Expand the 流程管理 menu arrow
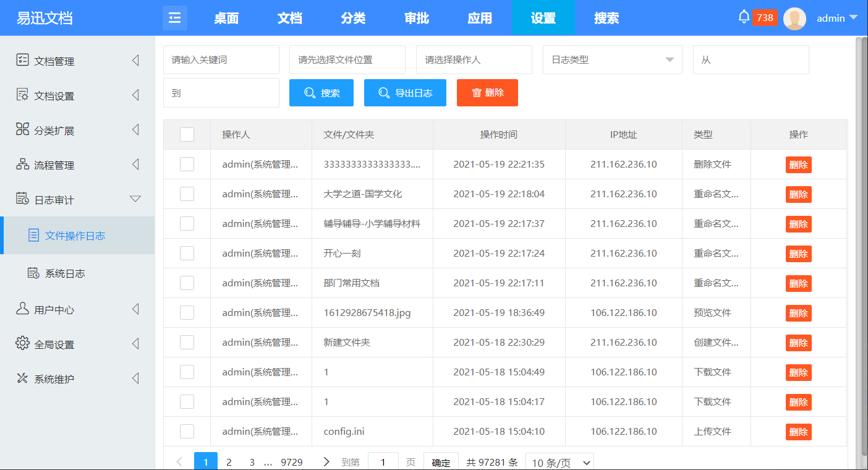 [135, 164]
